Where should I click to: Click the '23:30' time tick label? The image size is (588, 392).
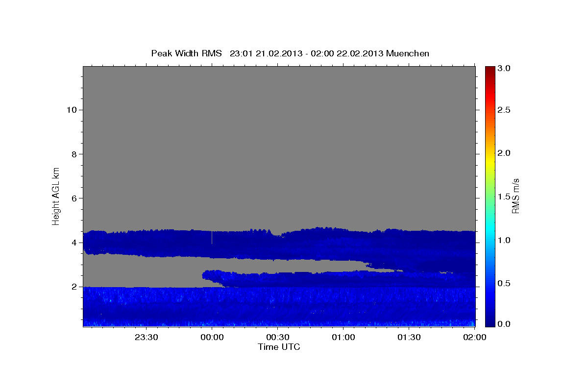pyautogui.click(x=147, y=337)
